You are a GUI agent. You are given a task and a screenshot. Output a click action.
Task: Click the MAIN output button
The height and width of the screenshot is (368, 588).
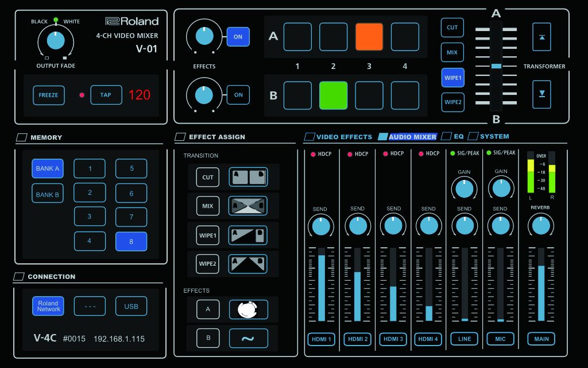pyautogui.click(x=541, y=339)
